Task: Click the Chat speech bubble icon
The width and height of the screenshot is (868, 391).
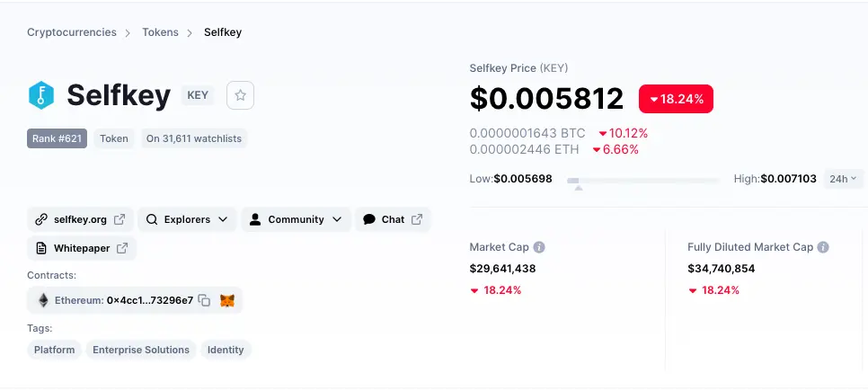Action: (369, 219)
